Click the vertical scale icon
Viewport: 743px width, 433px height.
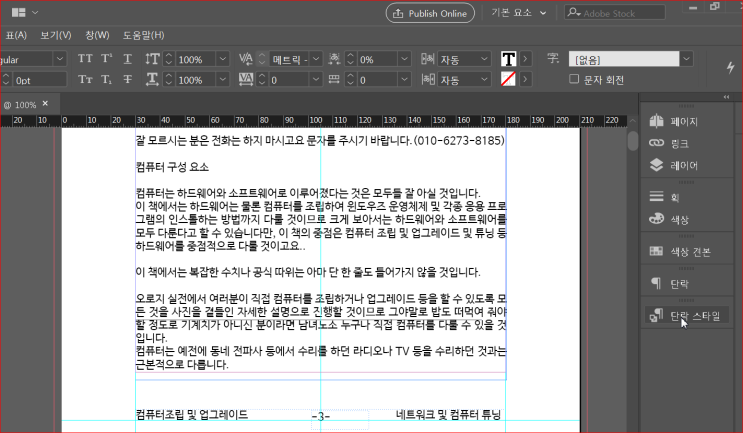[152, 59]
